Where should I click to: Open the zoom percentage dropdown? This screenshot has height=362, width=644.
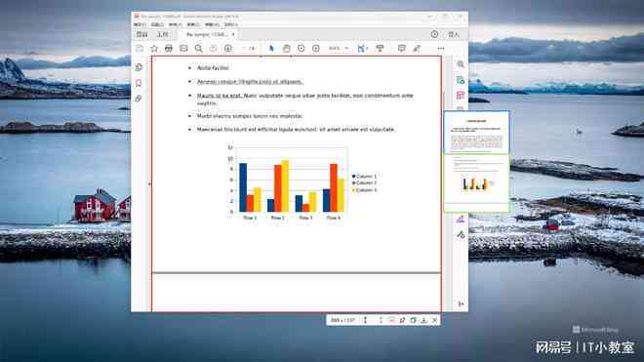pos(339,49)
